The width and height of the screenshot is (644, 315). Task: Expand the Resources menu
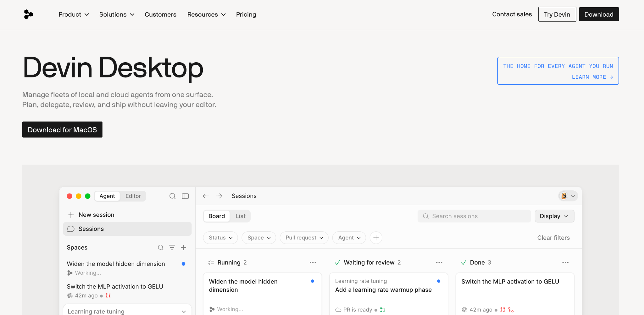pos(207,14)
